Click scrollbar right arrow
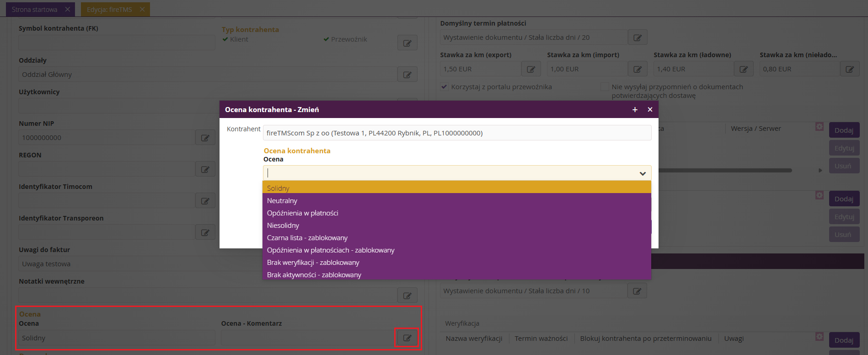Screen dimensions: 868x355 (x=820, y=170)
